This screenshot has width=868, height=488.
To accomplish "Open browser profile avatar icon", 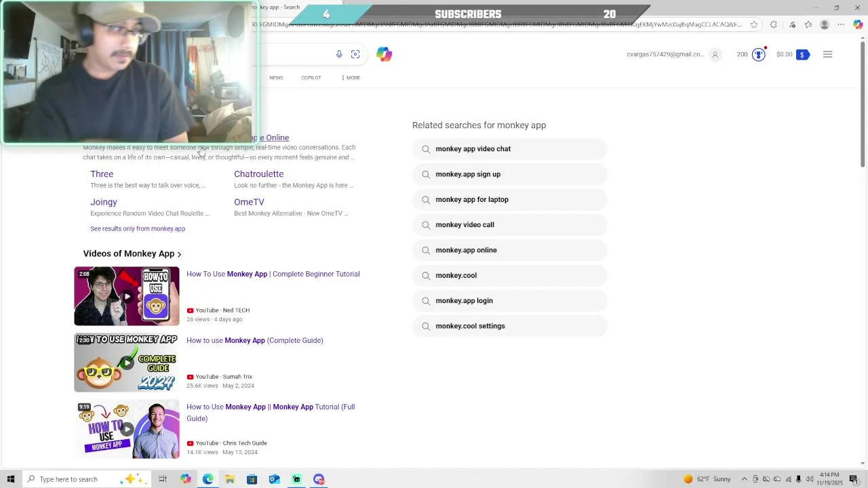I will coord(825,24).
